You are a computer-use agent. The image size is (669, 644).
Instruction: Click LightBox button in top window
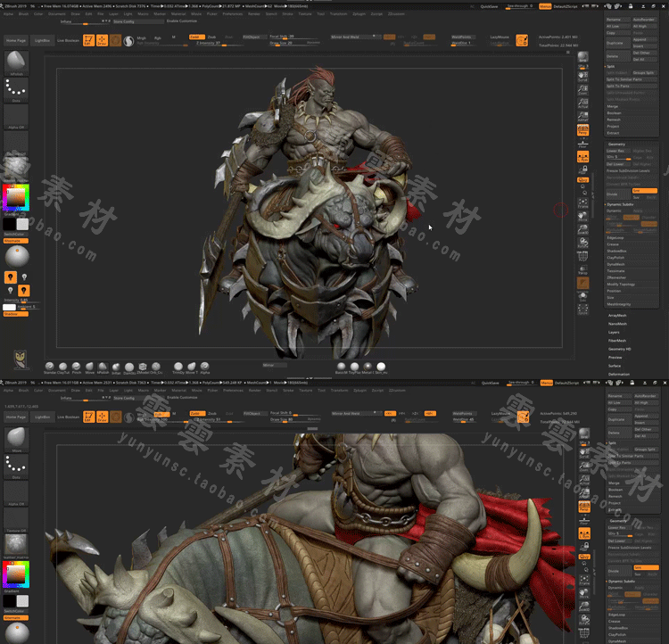click(x=42, y=40)
